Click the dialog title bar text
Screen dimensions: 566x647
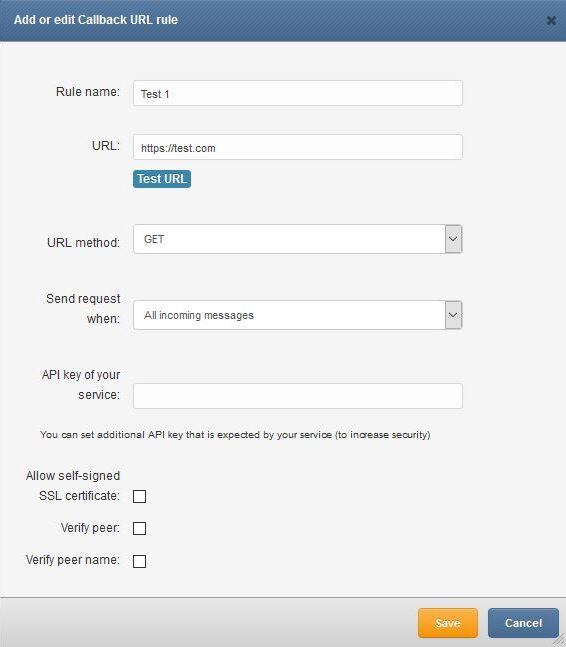pyautogui.click(x=96, y=20)
